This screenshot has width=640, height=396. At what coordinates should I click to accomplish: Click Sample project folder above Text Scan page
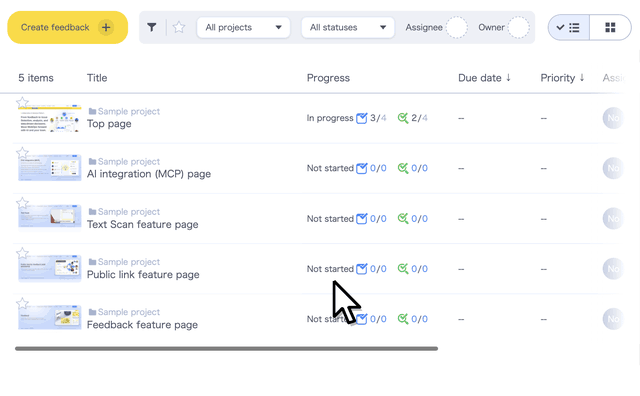click(x=124, y=212)
